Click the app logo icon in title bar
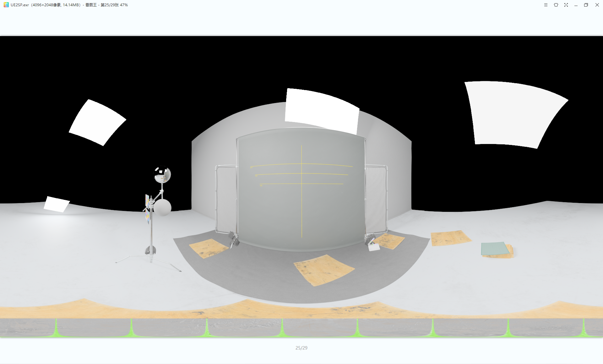This screenshot has height=364, width=603. click(x=6, y=5)
